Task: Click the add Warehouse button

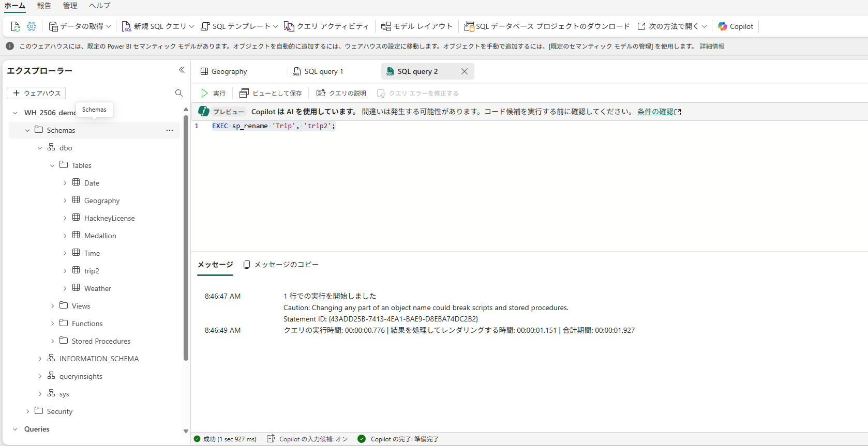Action: (x=36, y=93)
